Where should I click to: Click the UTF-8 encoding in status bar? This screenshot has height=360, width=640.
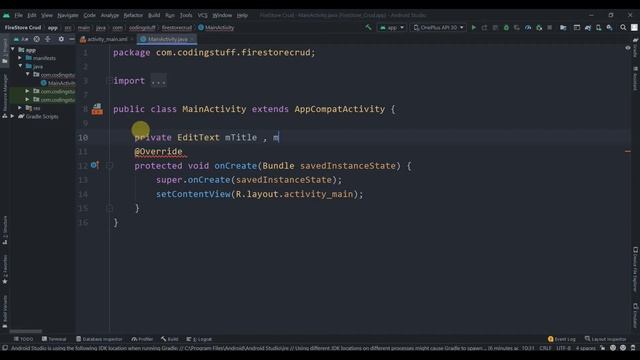pos(563,348)
